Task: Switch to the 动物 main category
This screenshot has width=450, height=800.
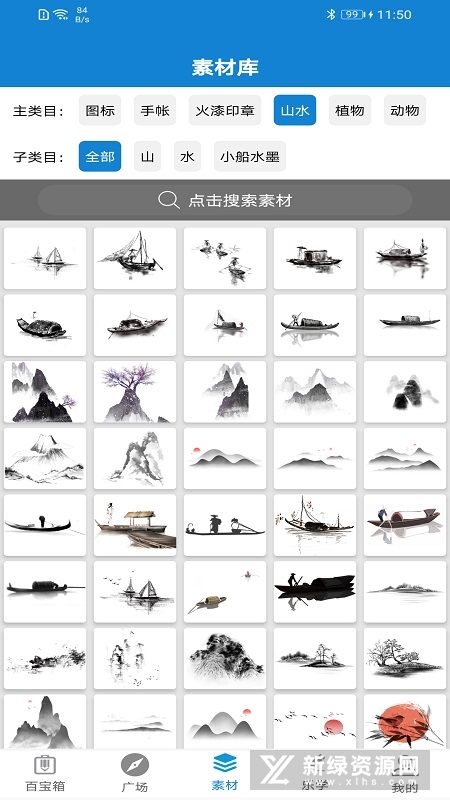Action: (405, 110)
